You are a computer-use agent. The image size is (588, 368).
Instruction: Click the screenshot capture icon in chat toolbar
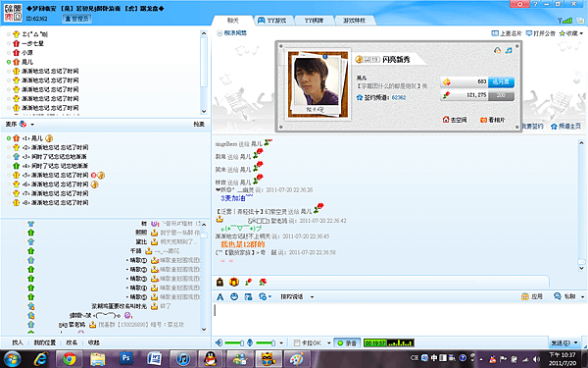click(248, 296)
